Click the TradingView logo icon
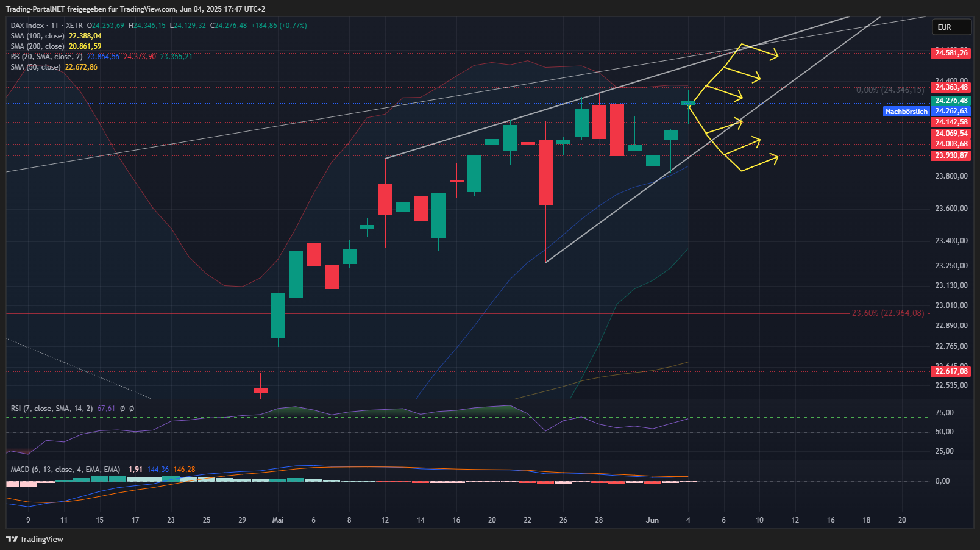980x550 pixels. point(12,539)
